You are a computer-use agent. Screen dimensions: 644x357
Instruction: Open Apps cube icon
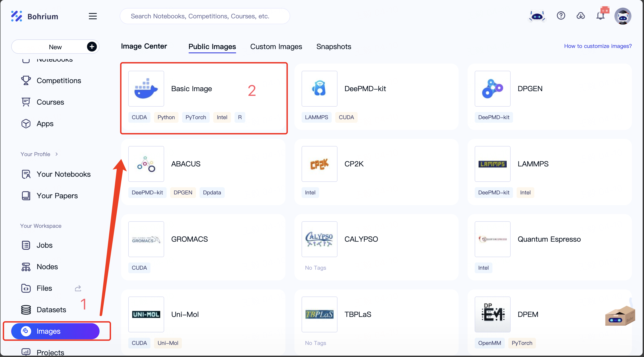tap(26, 124)
